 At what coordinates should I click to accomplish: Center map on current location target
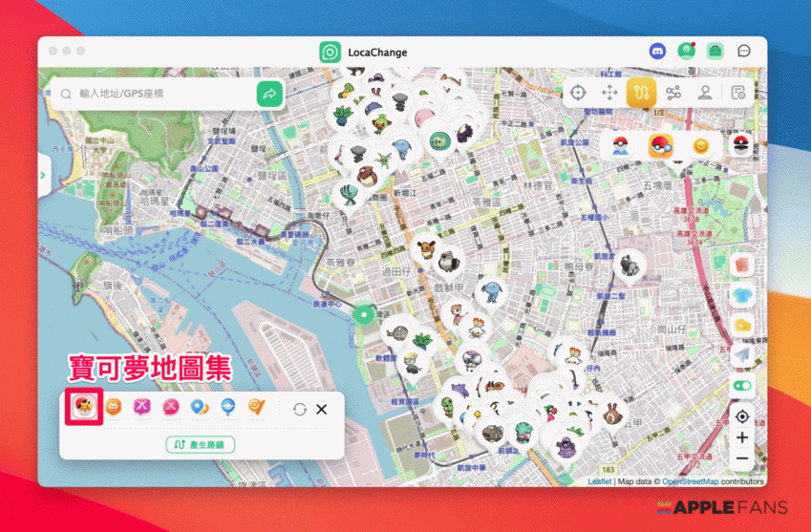point(742,417)
